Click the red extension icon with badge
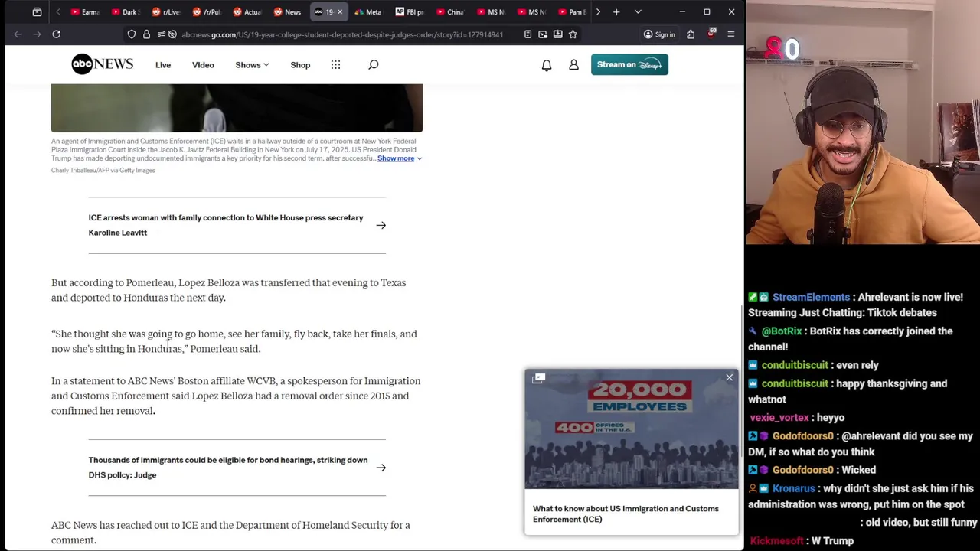Image resolution: width=980 pixels, height=551 pixels. coord(711,34)
